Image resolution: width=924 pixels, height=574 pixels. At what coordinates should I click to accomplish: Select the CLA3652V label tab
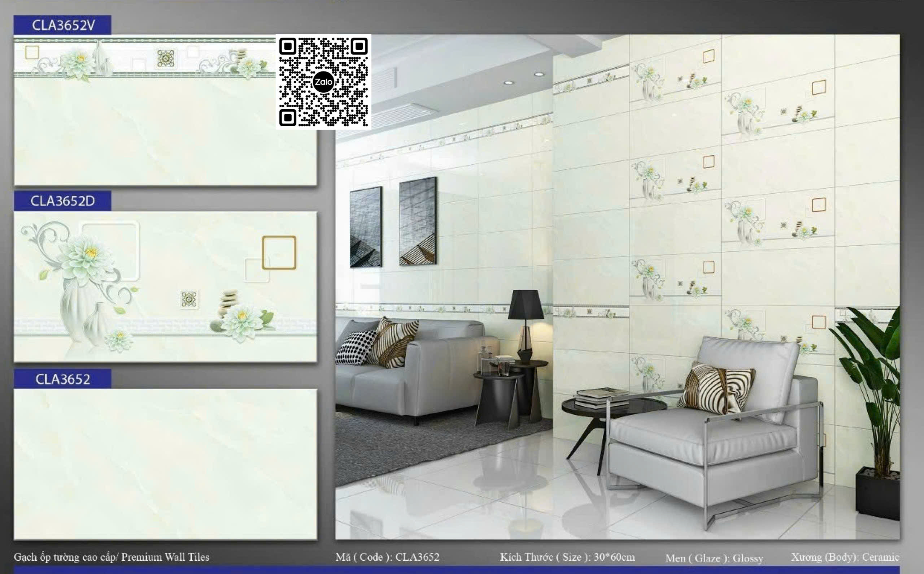click(62, 25)
